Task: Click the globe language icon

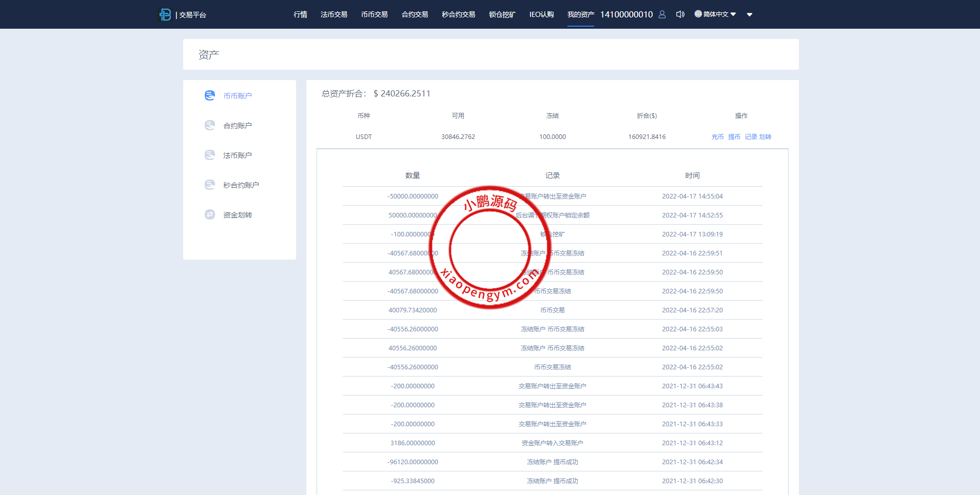Action: (698, 14)
